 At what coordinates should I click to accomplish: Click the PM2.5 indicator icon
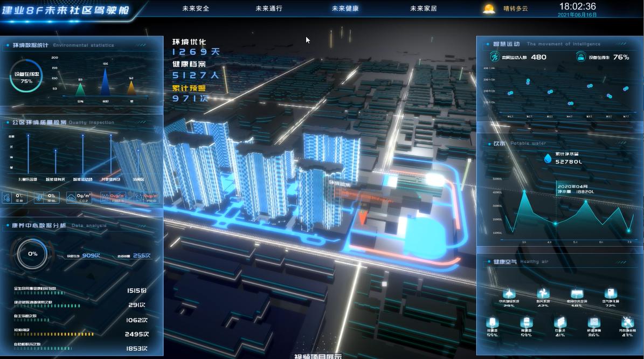(106, 197)
